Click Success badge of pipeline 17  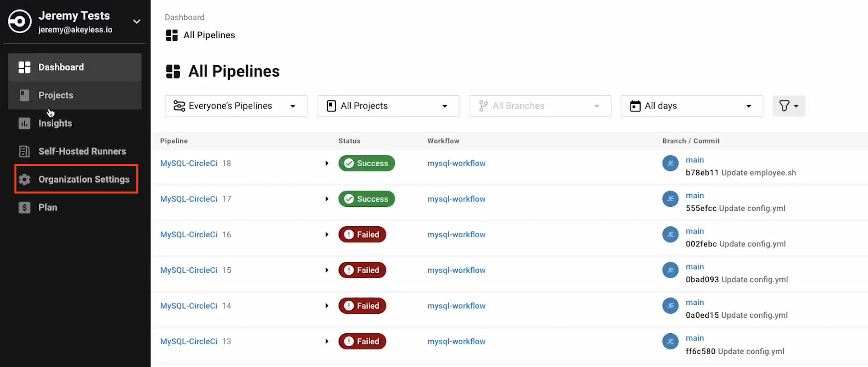pos(367,199)
